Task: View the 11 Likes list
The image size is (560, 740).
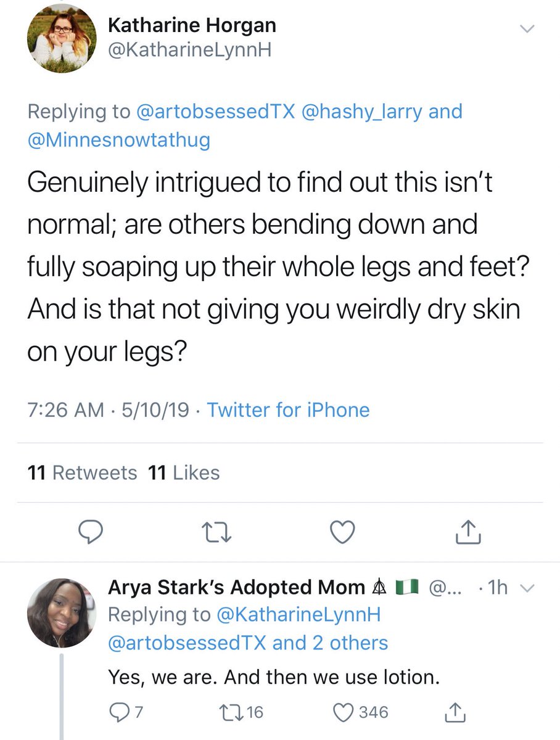Action: tap(184, 473)
